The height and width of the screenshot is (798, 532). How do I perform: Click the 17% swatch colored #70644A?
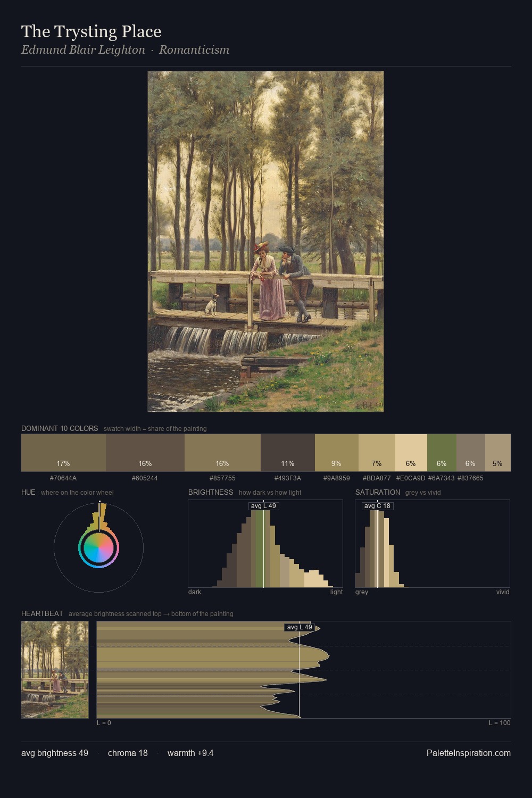63,453
